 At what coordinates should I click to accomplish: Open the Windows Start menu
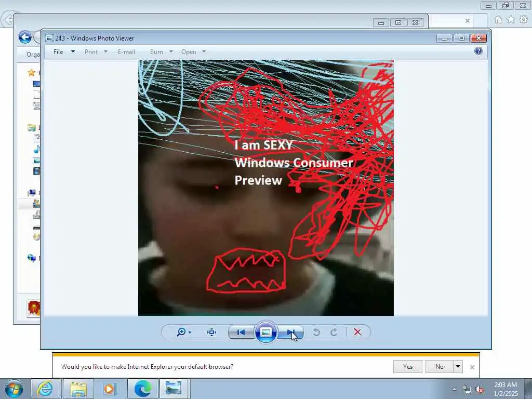pos(14,389)
